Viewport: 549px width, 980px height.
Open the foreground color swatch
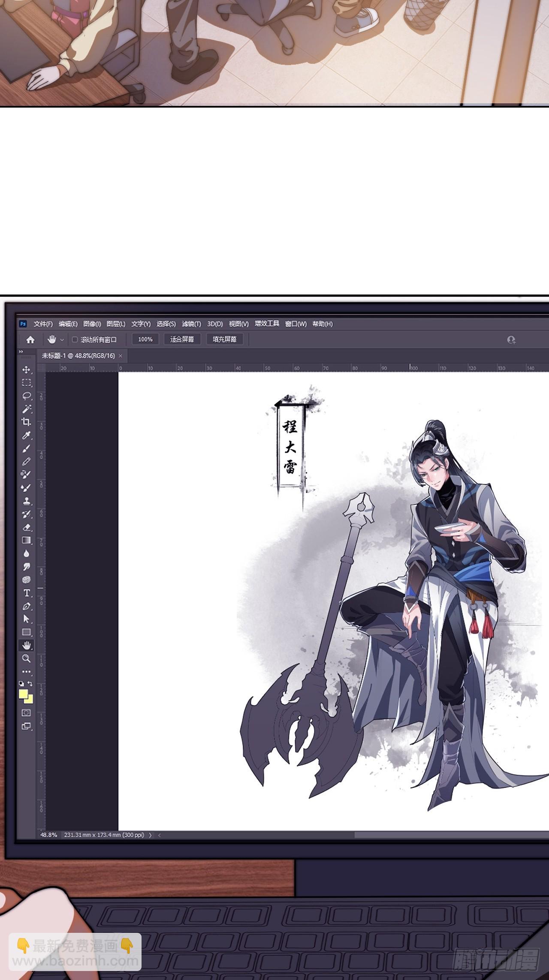pyautogui.click(x=23, y=693)
